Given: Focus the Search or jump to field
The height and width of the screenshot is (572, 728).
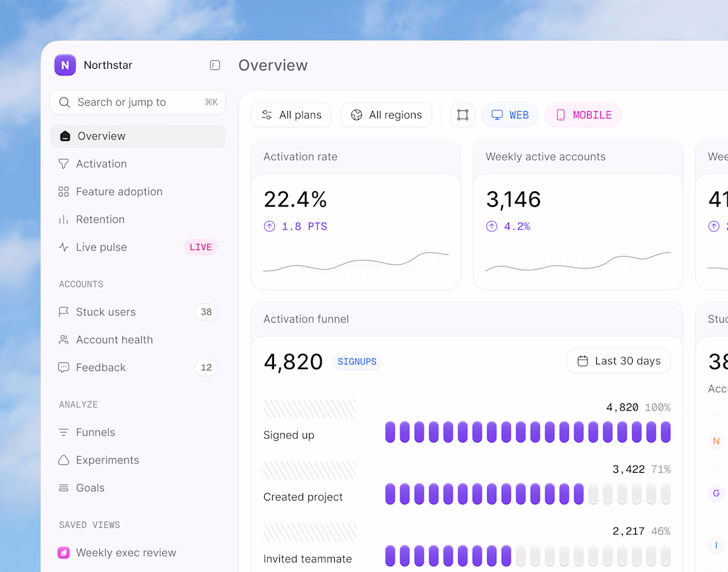Looking at the screenshot, I should [x=138, y=102].
